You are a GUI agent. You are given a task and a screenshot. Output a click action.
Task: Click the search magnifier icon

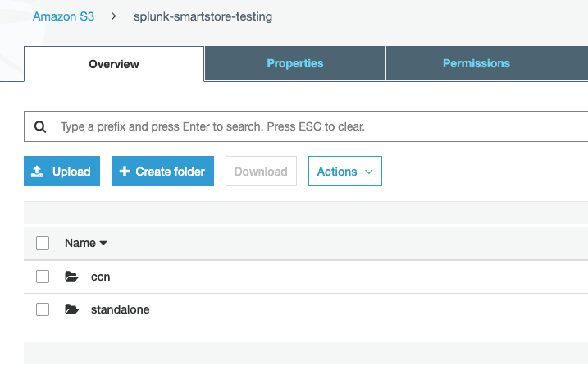(x=40, y=127)
